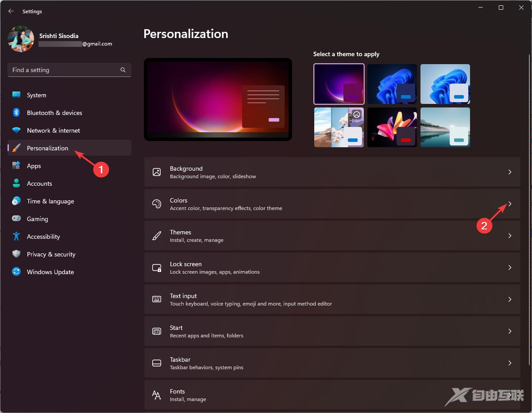Click the back arrow in Settings header
The image size is (532, 413).
(11, 11)
